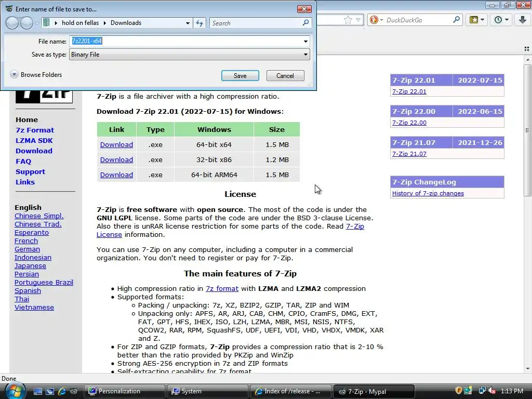
Task: Switch to Personalization taskbar window
Action: (125, 391)
